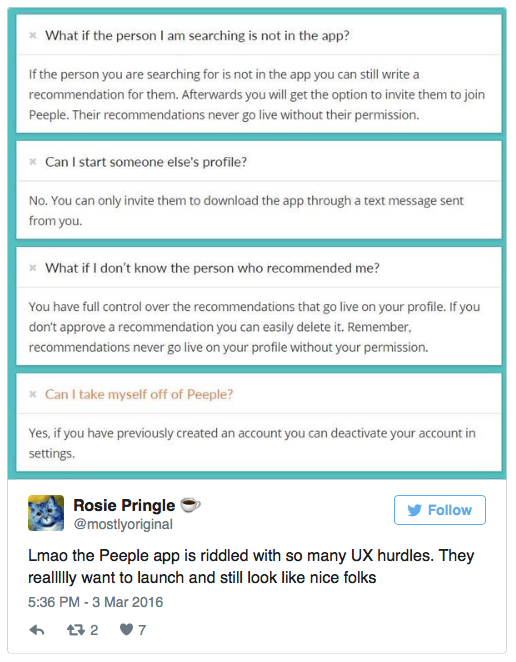Click the Twitter bird icon in Follow button
The height and width of the screenshot is (662, 516).
[x=415, y=510]
